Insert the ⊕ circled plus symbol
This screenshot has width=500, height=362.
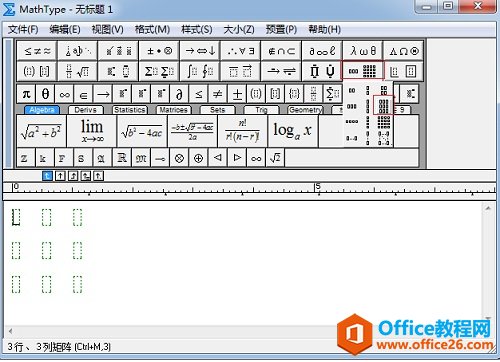coord(199,158)
